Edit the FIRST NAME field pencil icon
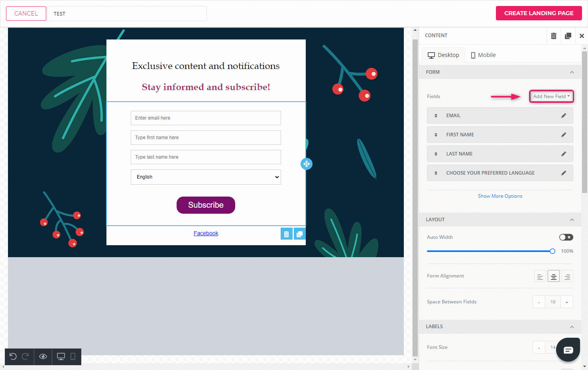This screenshot has width=588, height=370. pos(564,135)
